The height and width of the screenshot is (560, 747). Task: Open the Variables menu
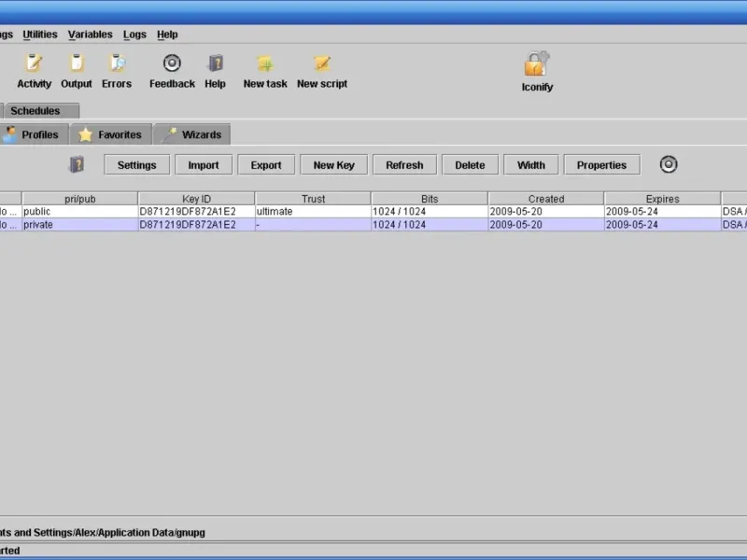pyautogui.click(x=90, y=35)
